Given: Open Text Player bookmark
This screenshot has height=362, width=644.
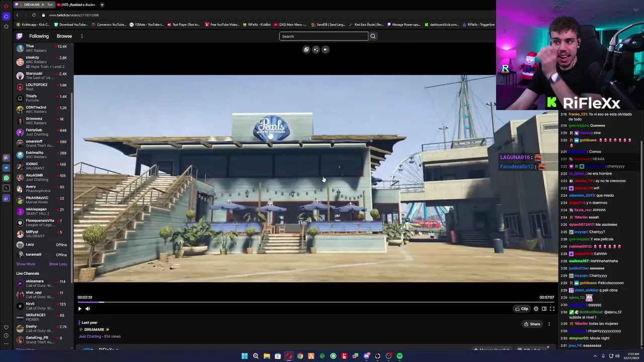Looking at the screenshot, I should (184, 25).
